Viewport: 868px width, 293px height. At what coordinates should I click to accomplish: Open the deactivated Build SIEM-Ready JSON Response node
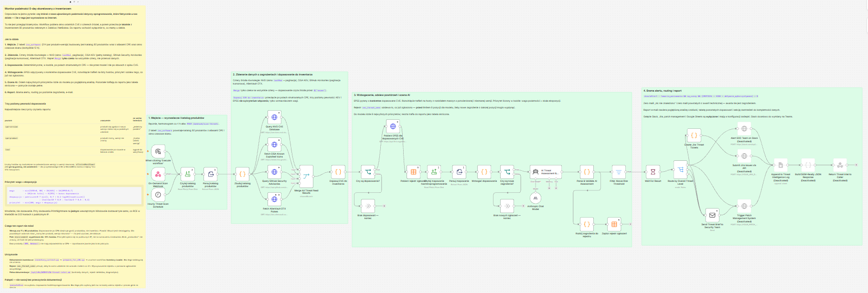pyautogui.click(x=808, y=165)
